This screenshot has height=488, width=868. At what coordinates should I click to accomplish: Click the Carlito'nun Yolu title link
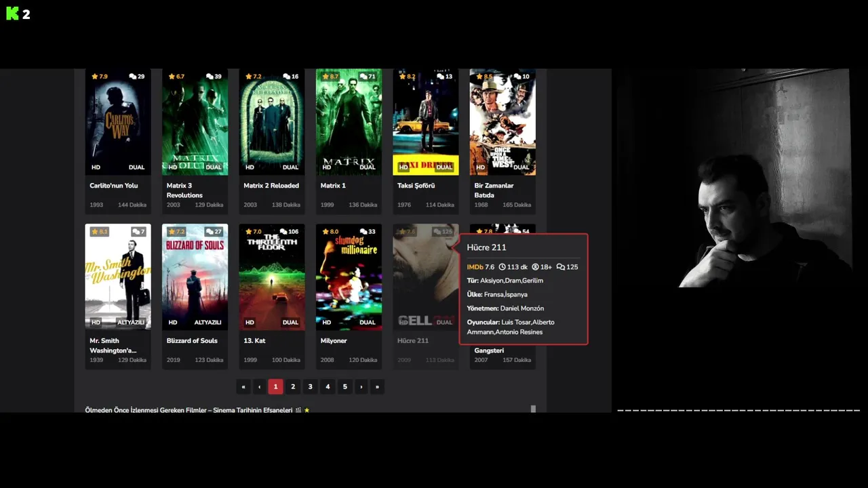click(113, 186)
